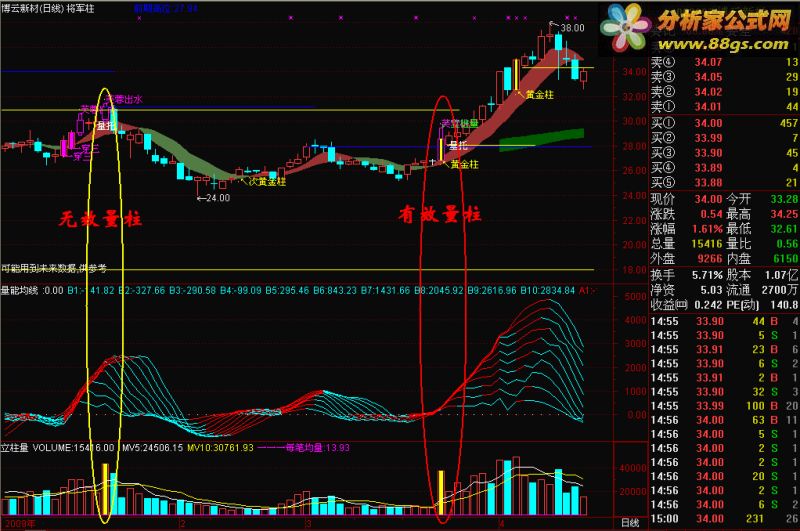The width and height of the screenshot is (800, 531).
Task: Select the 15:00 closing tick row
Action: [724, 519]
